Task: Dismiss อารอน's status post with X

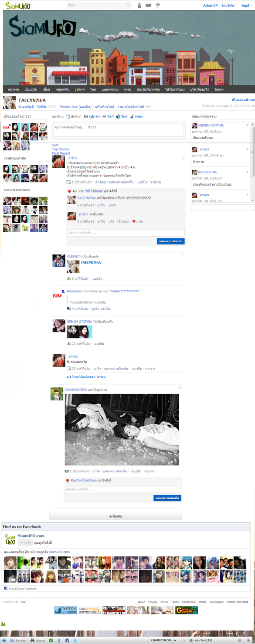Action: tap(183, 158)
